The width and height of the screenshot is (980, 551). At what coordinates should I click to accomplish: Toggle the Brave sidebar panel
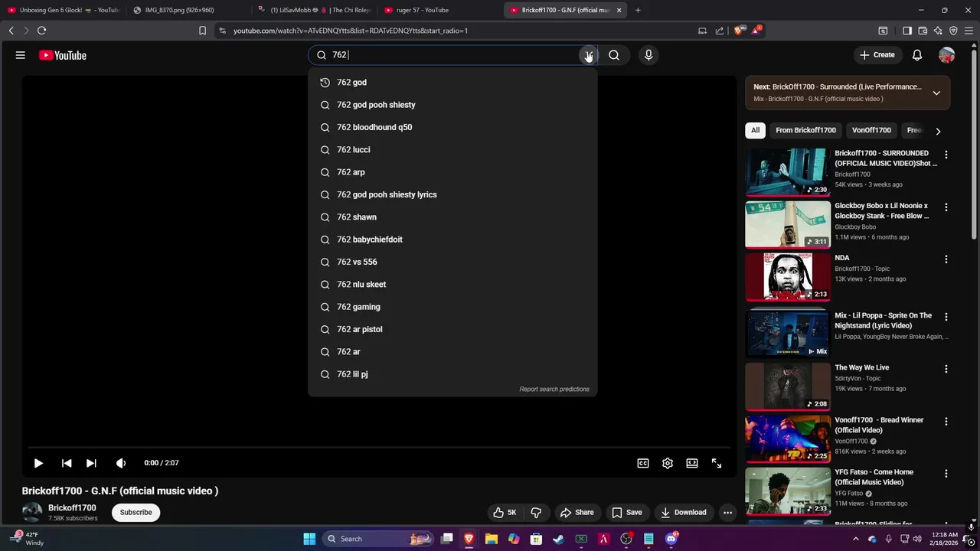coord(907,31)
